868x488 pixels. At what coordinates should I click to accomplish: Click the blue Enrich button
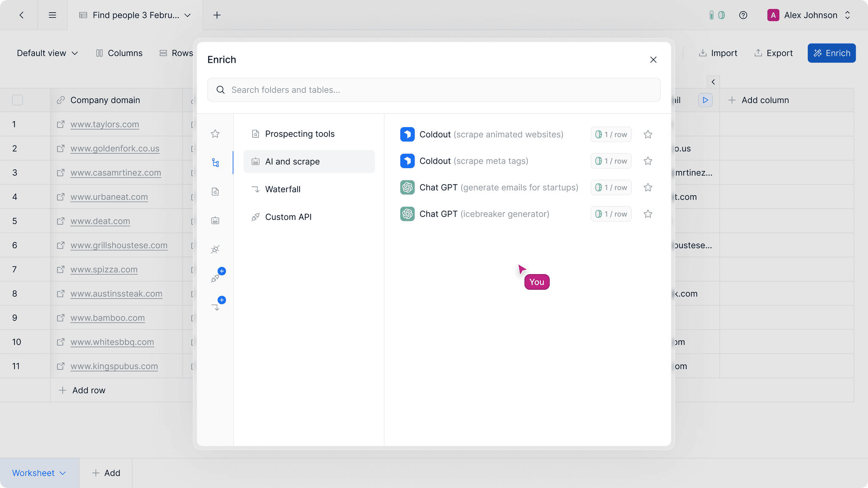click(832, 53)
